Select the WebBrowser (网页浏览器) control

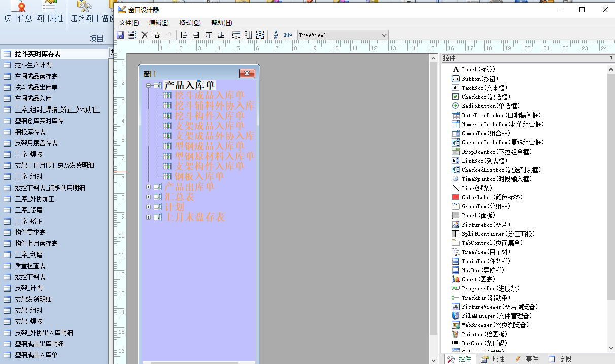[490, 325]
